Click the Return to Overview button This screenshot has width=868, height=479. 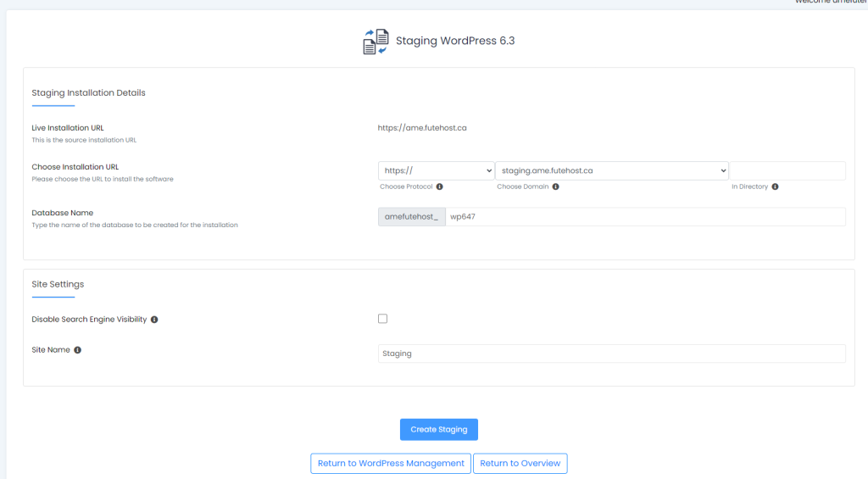pos(520,464)
